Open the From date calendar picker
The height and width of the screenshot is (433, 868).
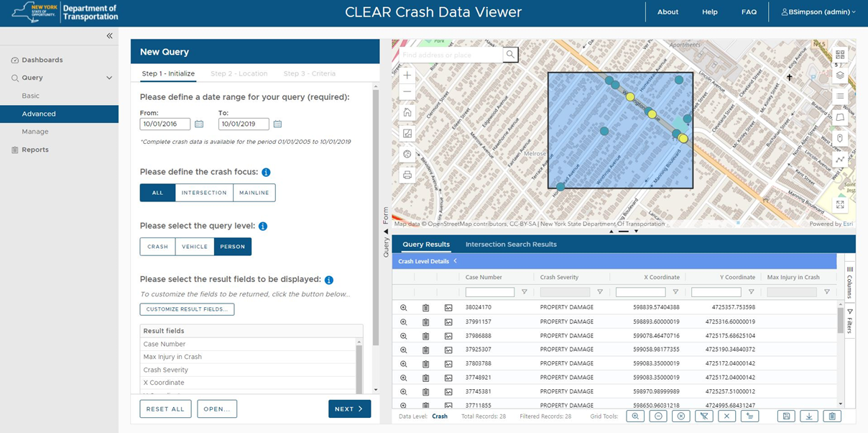click(199, 124)
